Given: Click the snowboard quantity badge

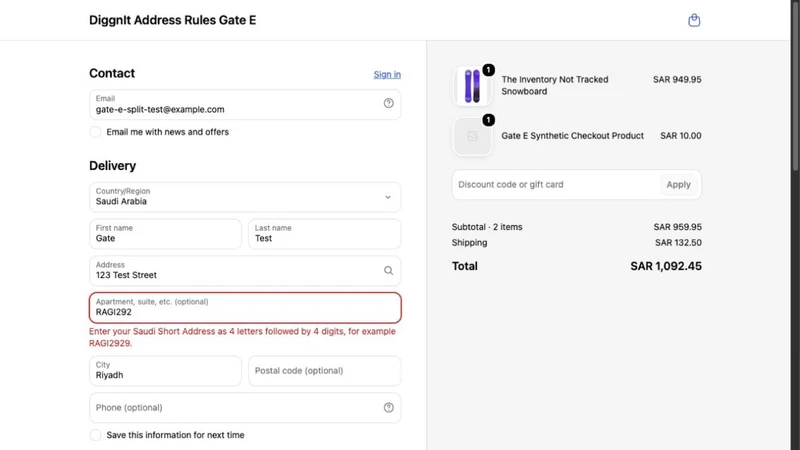Looking at the screenshot, I should (488, 70).
